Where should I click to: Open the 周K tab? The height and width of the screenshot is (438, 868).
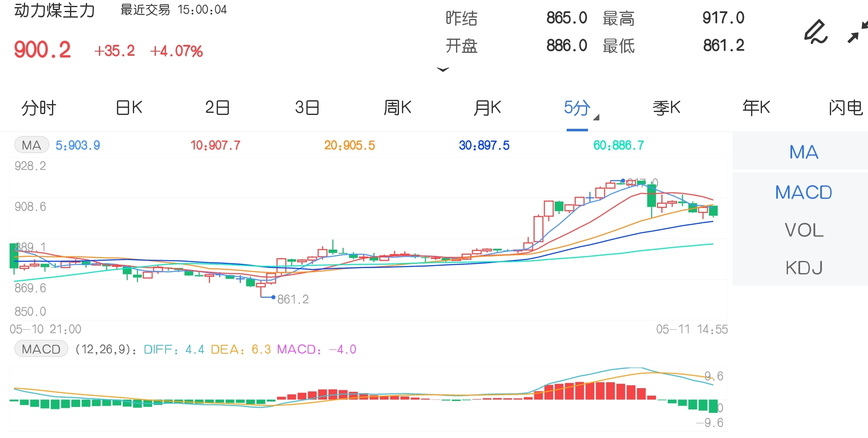pyautogui.click(x=397, y=108)
